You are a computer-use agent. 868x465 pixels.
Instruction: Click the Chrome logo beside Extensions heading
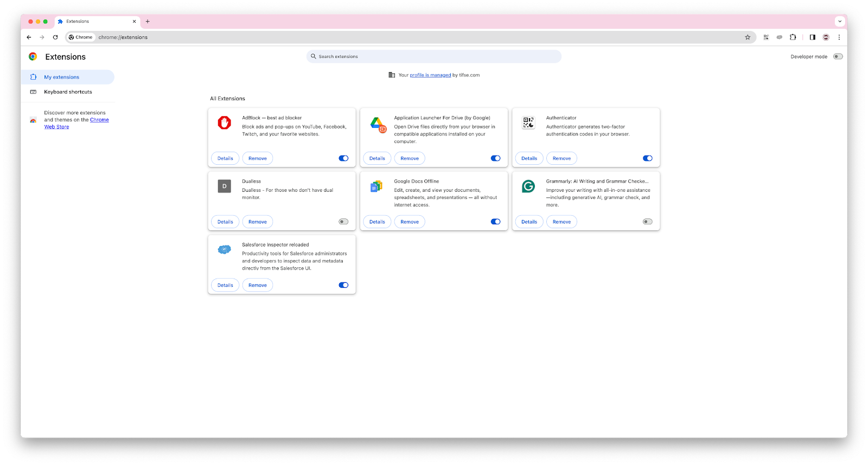(33, 56)
